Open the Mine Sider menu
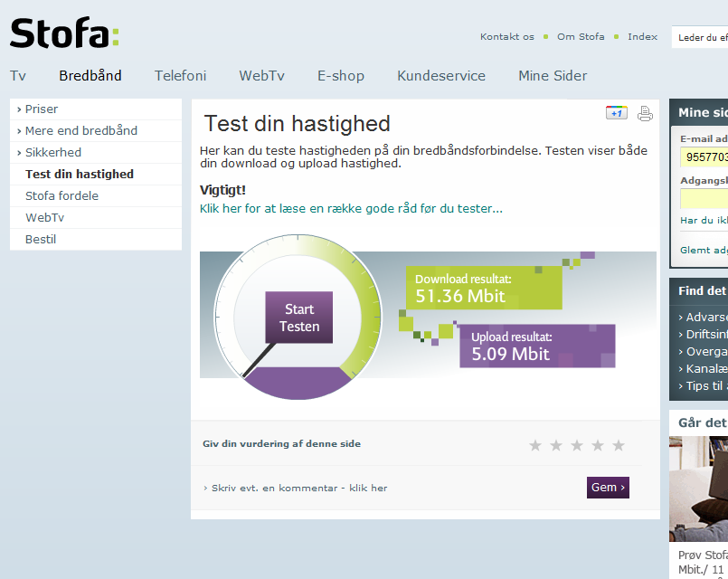The image size is (728, 579). [x=553, y=76]
